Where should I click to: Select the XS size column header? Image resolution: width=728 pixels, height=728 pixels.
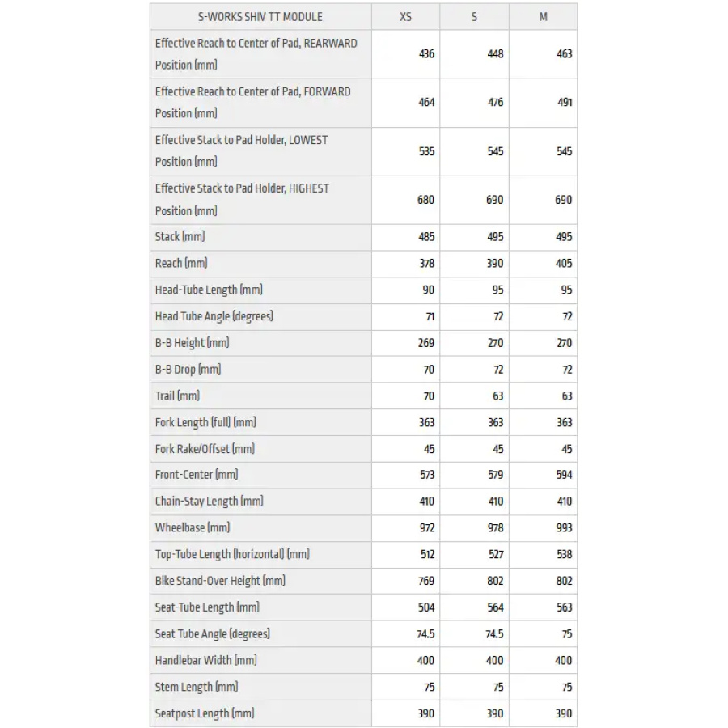pos(405,17)
